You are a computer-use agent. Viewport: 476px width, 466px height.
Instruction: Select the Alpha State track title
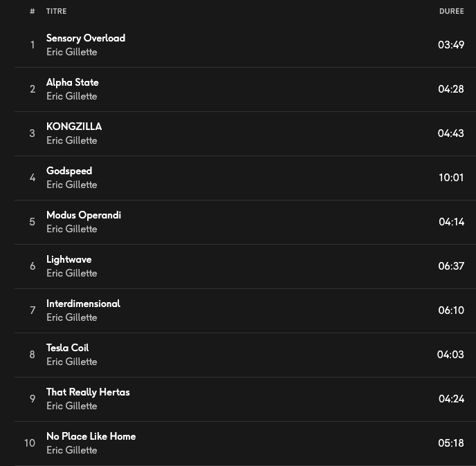point(72,82)
